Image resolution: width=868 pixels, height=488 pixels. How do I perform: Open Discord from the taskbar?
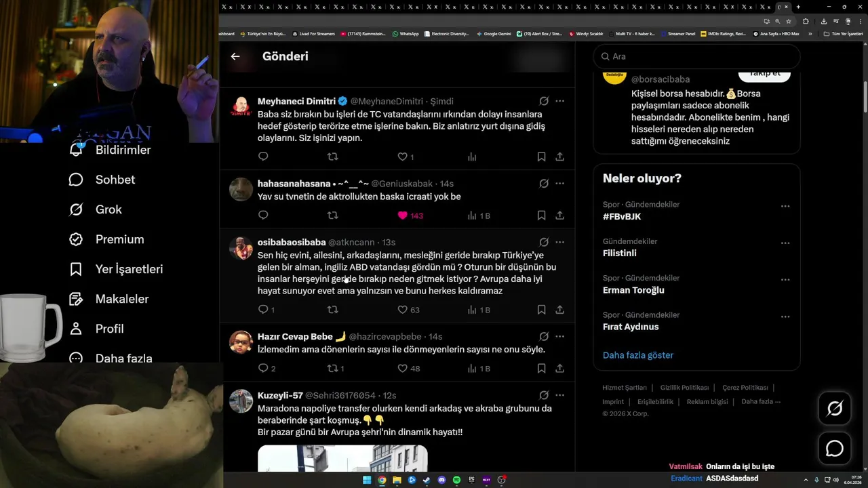(x=441, y=480)
